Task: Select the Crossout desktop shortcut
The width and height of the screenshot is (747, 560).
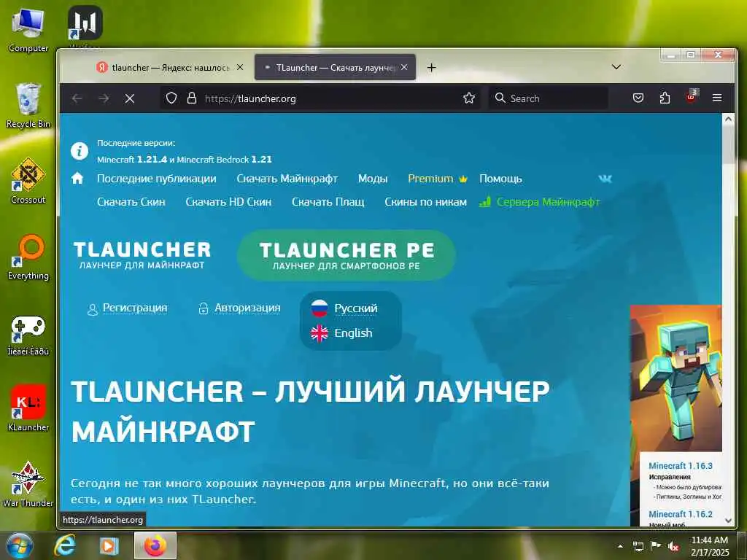Action: tap(28, 182)
